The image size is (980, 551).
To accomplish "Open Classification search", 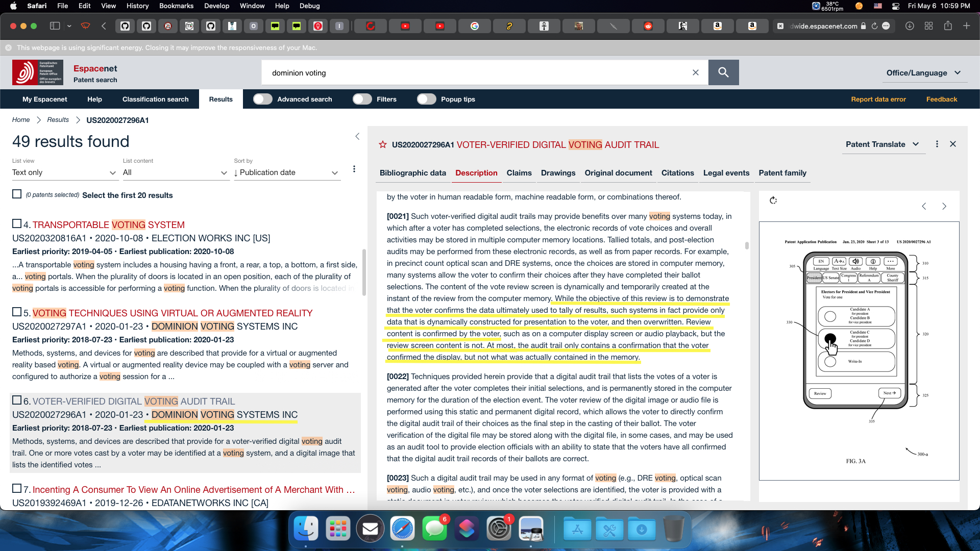I will pos(156,99).
